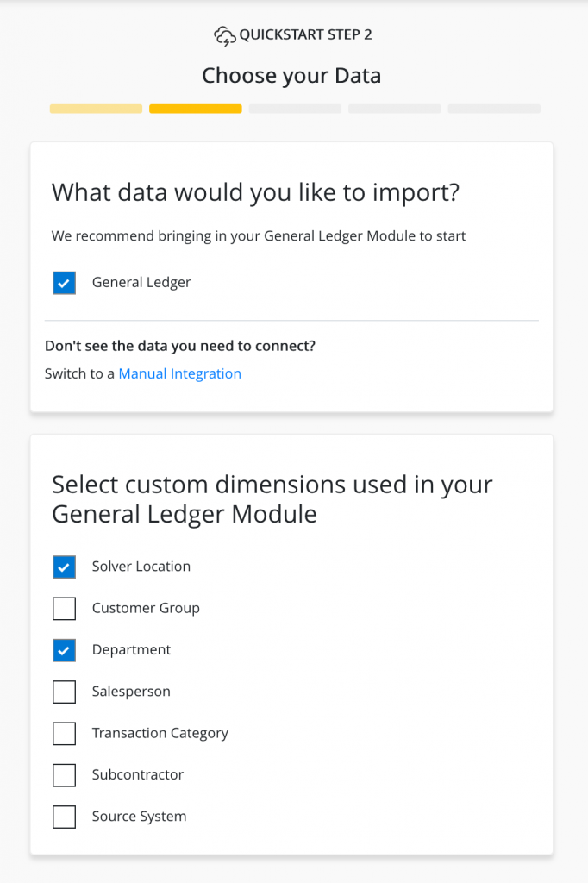Click the first progress step bar

click(x=96, y=110)
